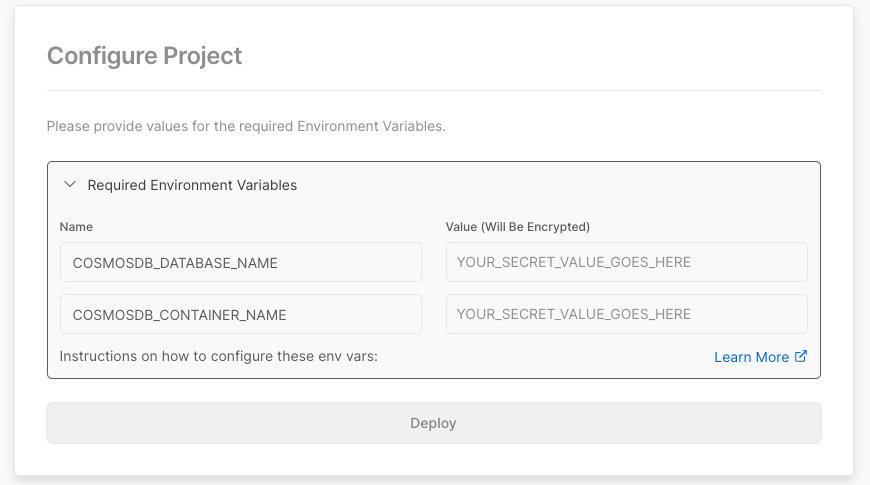
Task: Click the Required Environment Variables header title
Action: click(x=192, y=185)
